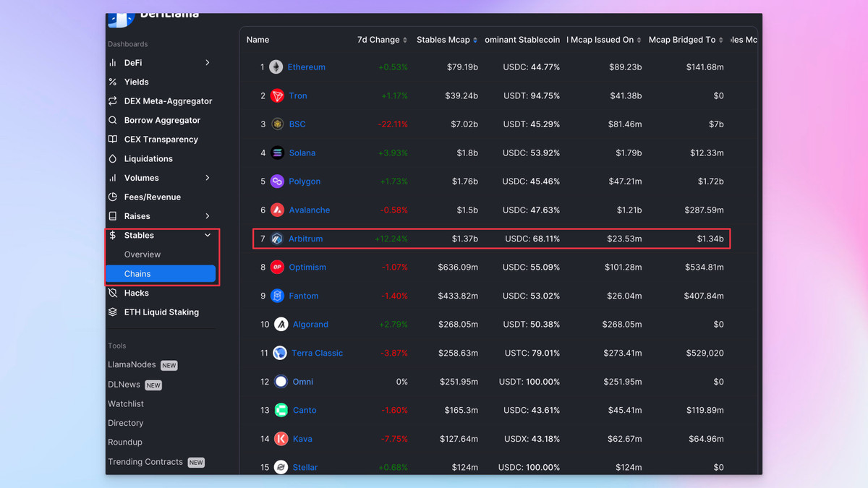Collapse the Stables sidebar section
The width and height of the screenshot is (868, 488).
[x=208, y=236]
